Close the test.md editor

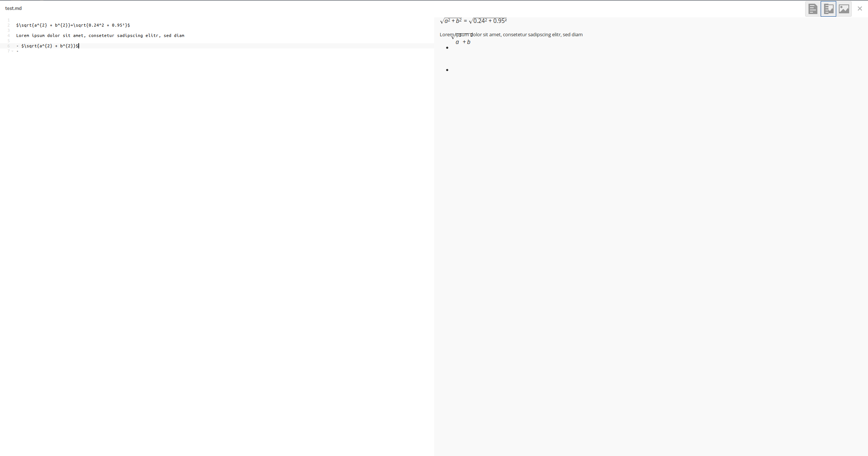pos(860,8)
